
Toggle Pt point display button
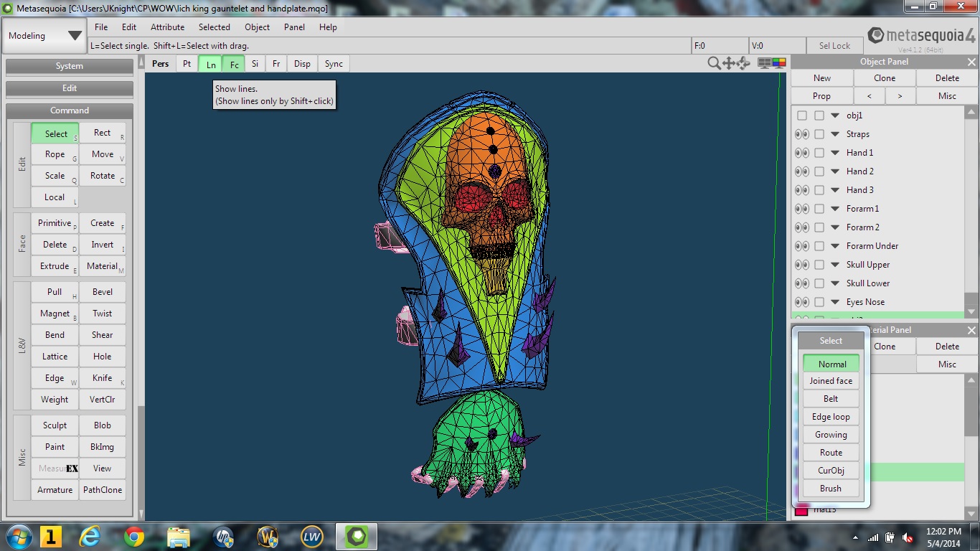[187, 64]
